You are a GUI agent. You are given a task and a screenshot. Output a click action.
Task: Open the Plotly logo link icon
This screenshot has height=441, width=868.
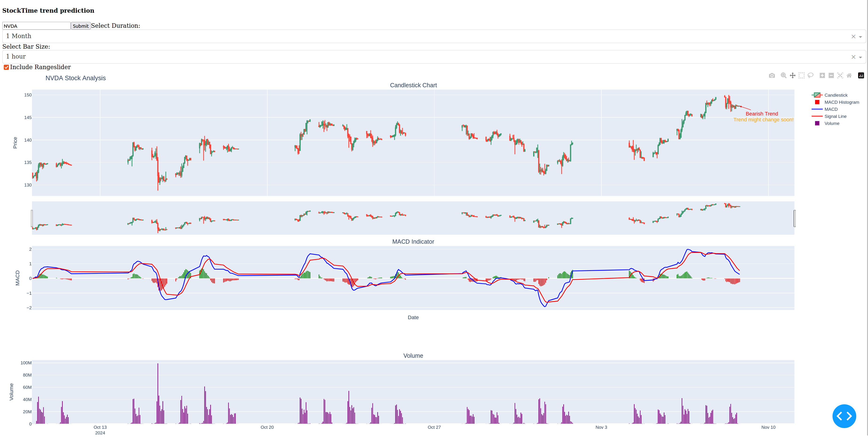[861, 75]
